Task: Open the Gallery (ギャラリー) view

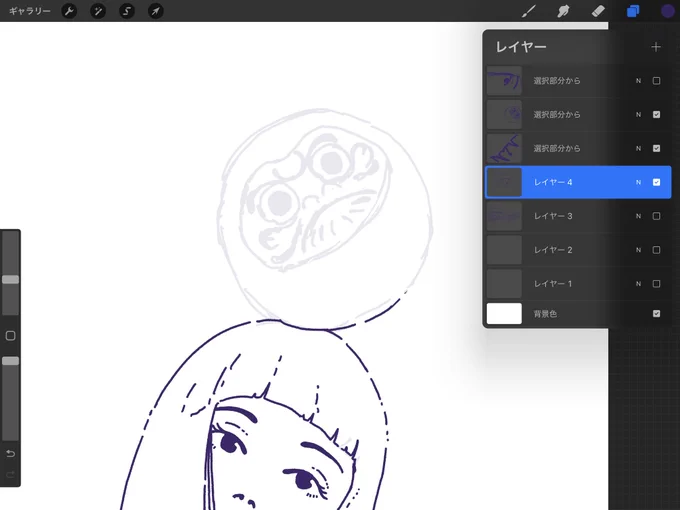Action: (x=29, y=11)
